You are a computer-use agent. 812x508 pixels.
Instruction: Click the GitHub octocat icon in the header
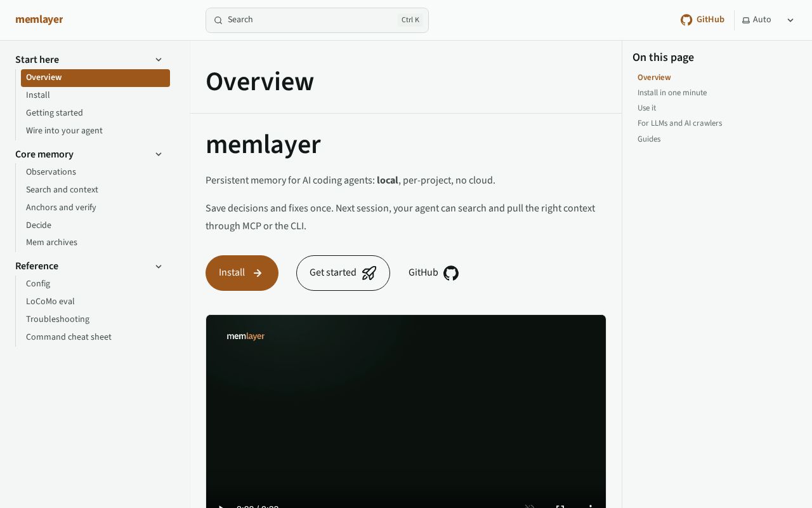point(686,20)
